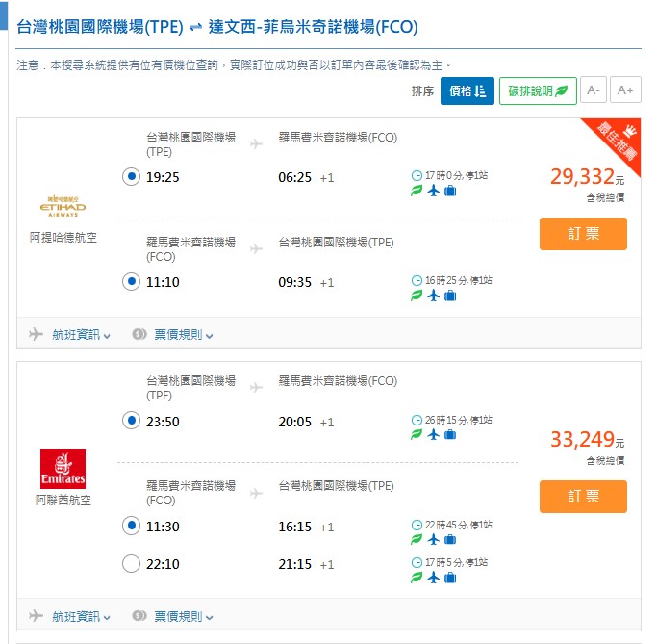Click the Etihad Airways logo
The width and height of the screenshot is (657, 644).
(63, 205)
